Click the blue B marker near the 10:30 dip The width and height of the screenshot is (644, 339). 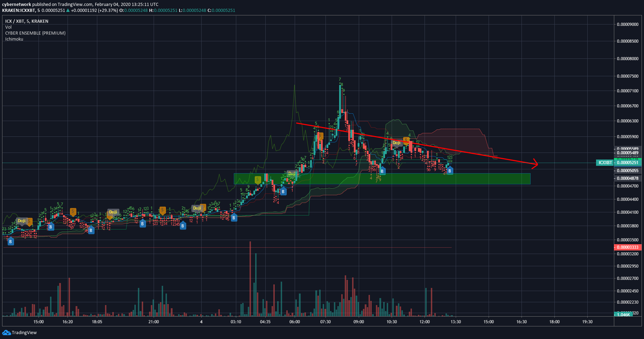[382, 171]
